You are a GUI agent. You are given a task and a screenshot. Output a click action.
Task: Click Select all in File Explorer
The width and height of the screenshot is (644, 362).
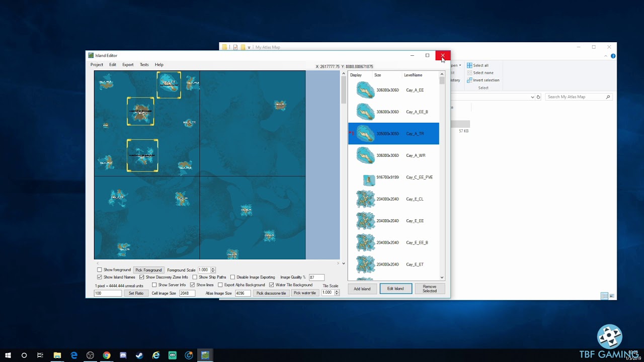click(477, 65)
